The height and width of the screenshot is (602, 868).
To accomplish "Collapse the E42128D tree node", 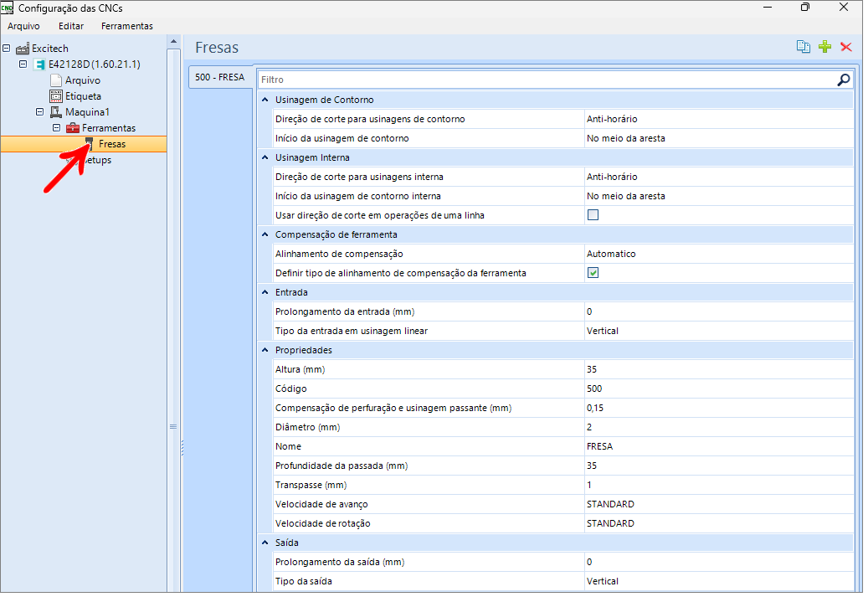I will (x=23, y=64).
